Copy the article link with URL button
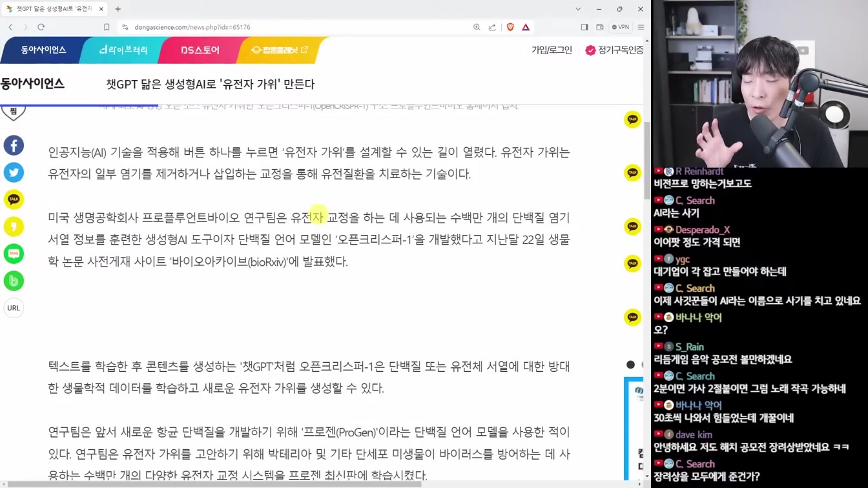868x488 pixels. click(14, 308)
